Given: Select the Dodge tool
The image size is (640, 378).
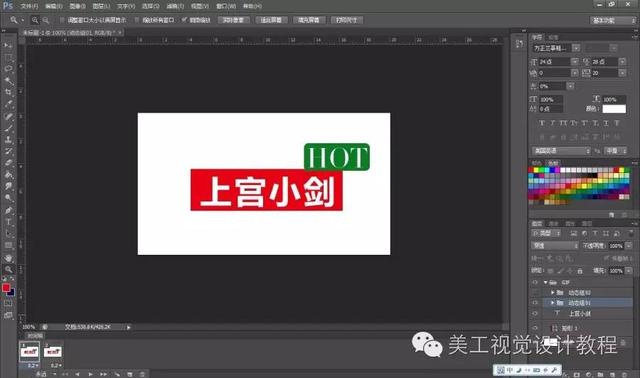Looking at the screenshot, I should click(x=8, y=198).
